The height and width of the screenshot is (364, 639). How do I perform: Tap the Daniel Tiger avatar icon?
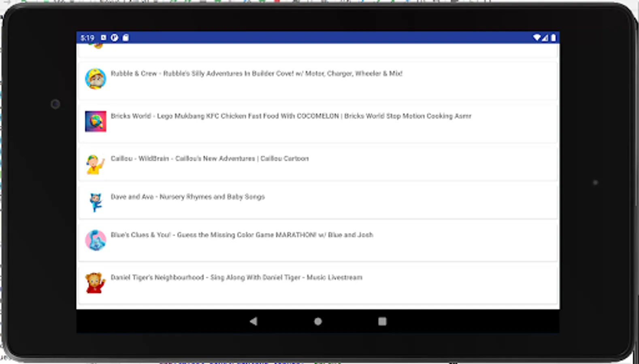(96, 283)
